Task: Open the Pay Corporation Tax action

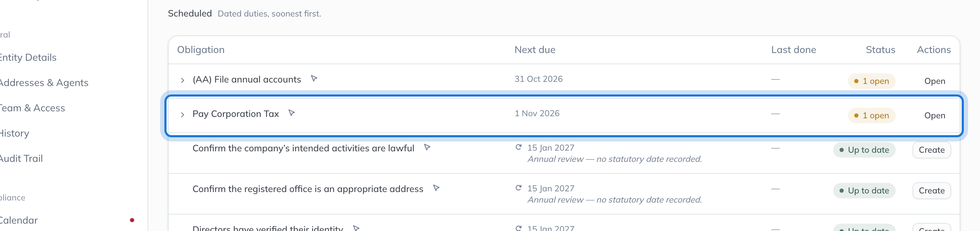Action: click(934, 115)
